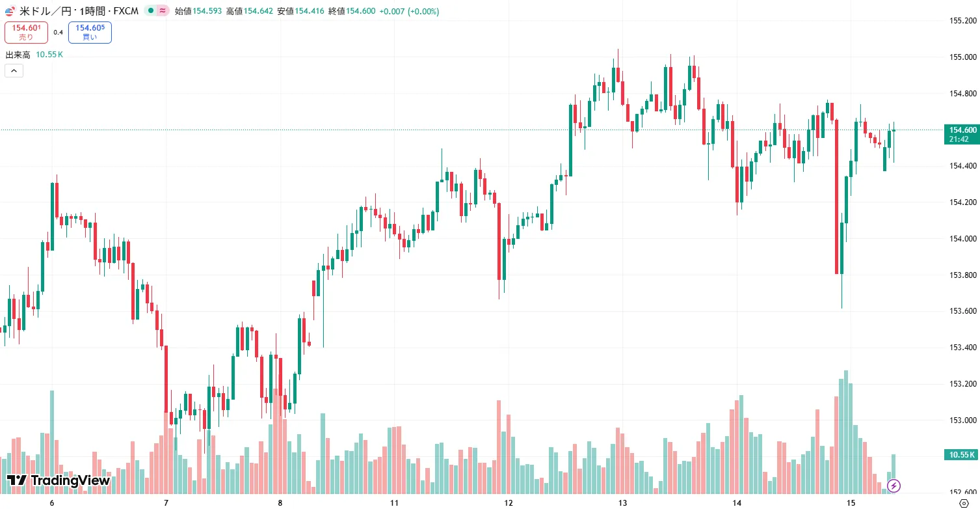Click the purple lightning bolt icon on the chart
The height and width of the screenshot is (509, 980).
[x=895, y=485]
